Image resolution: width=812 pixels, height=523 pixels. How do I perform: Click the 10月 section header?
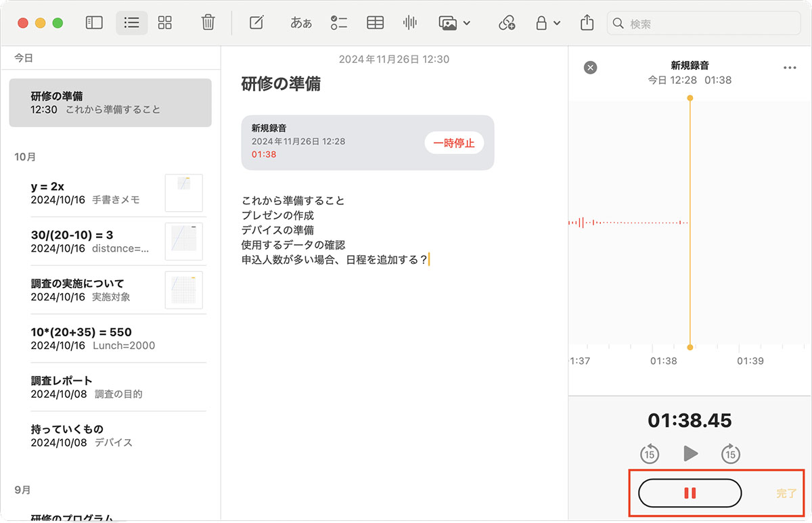[25, 157]
